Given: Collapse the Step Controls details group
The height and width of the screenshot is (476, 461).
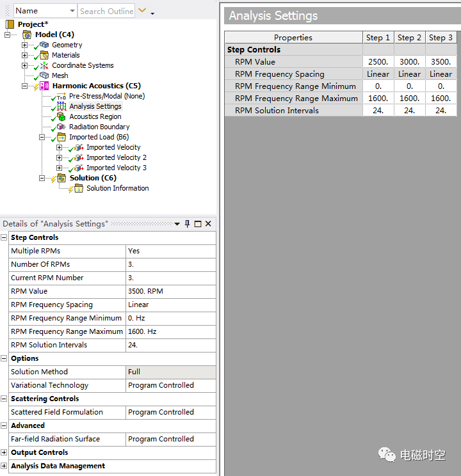Looking at the screenshot, I should 4,237.
